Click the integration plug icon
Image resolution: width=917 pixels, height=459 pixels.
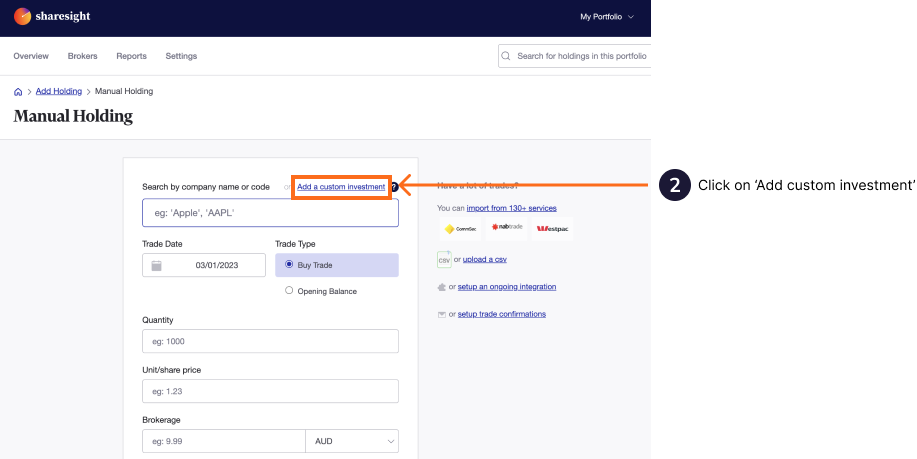[x=442, y=287]
